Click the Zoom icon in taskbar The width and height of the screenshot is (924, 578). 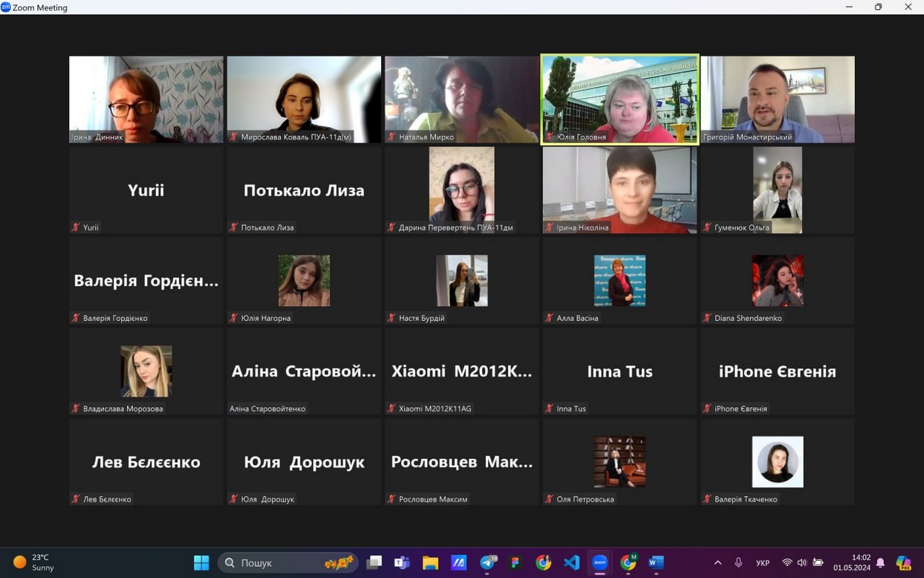600,563
